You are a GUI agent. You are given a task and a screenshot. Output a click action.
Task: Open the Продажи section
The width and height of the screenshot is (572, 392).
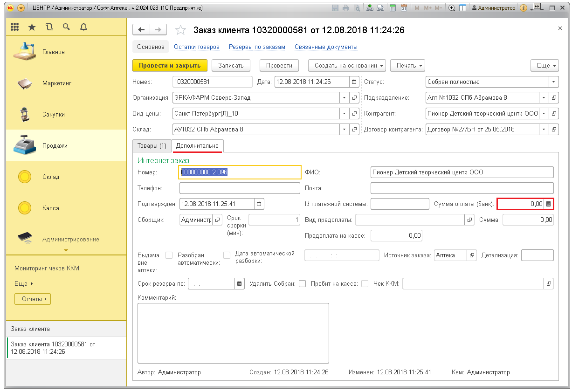[55, 145]
